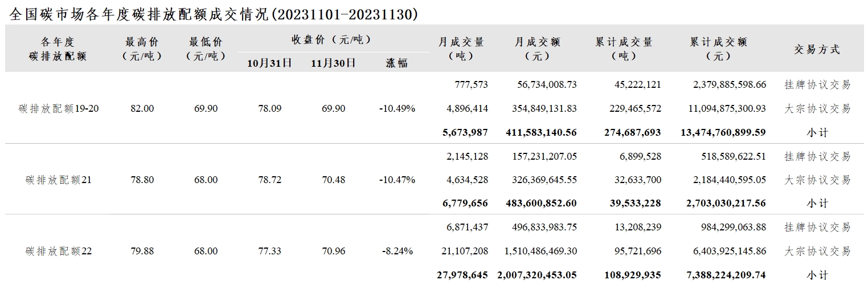Select the 11月30日 sub-header
The image size is (868, 288).
click(x=333, y=63)
